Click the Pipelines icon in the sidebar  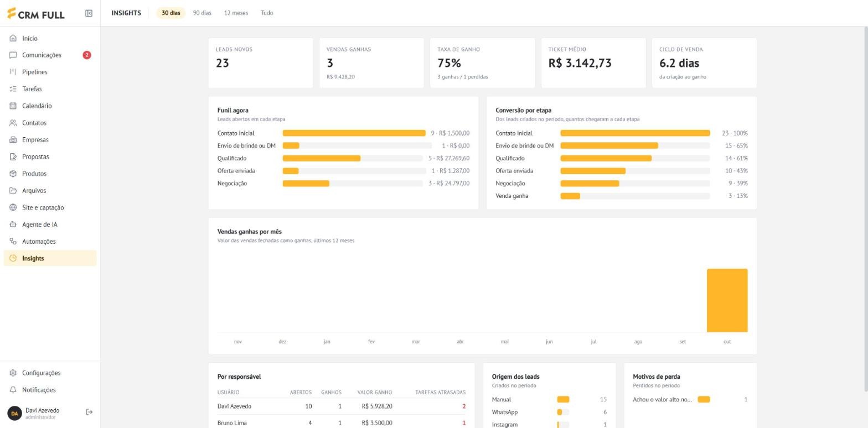(x=13, y=72)
